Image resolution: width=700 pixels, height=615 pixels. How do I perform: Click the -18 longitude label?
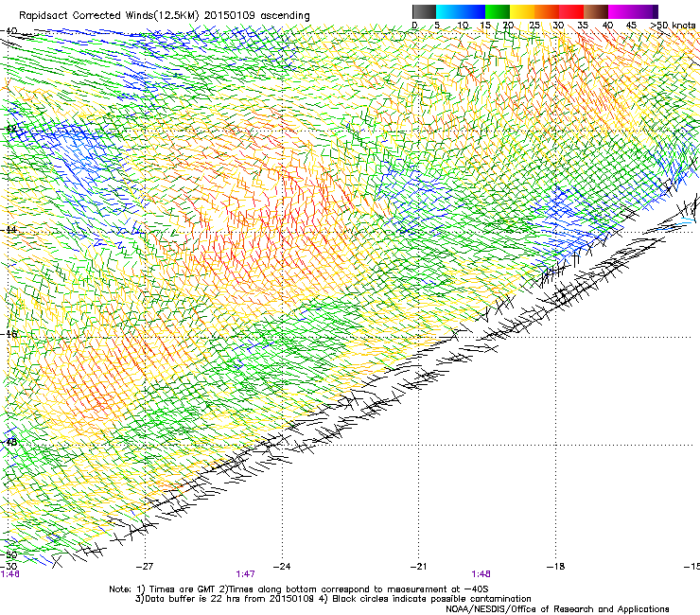(x=555, y=567)
